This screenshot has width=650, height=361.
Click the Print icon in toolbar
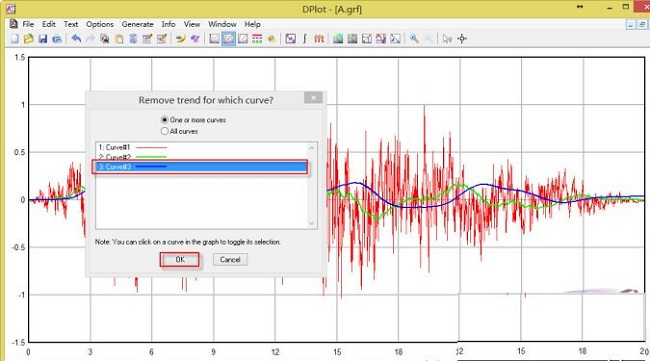pyautogui.click(x=57, y=39)
